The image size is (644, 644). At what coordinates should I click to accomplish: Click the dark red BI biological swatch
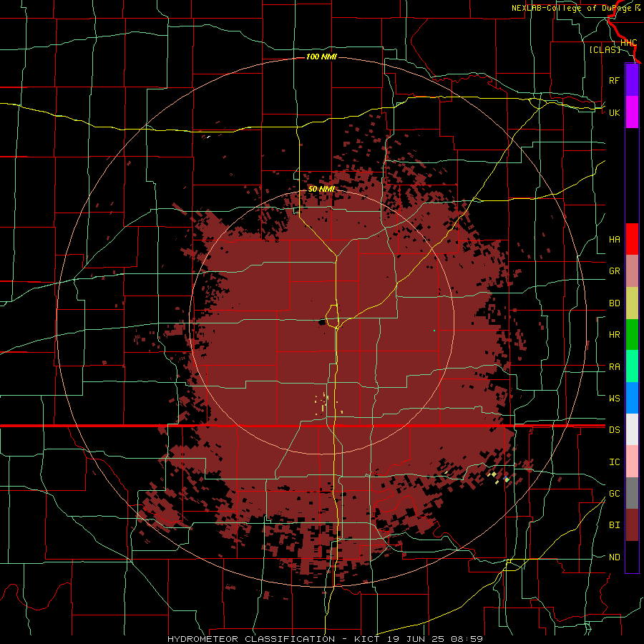coord(632,525)
